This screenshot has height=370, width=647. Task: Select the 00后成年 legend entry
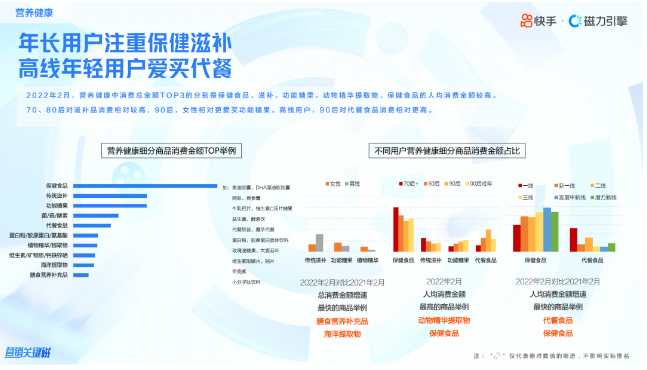click(x=479, y=184)
